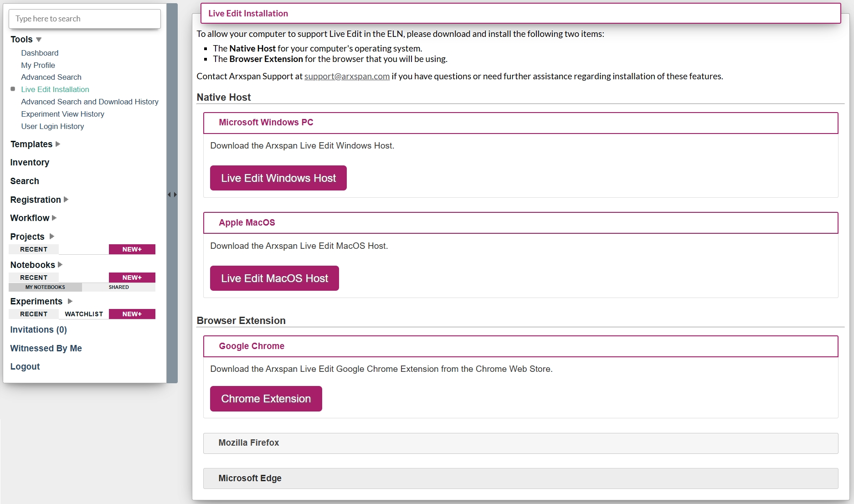Click the Tools menu heading
The image size is (854, 504).
tap(21, 40)
